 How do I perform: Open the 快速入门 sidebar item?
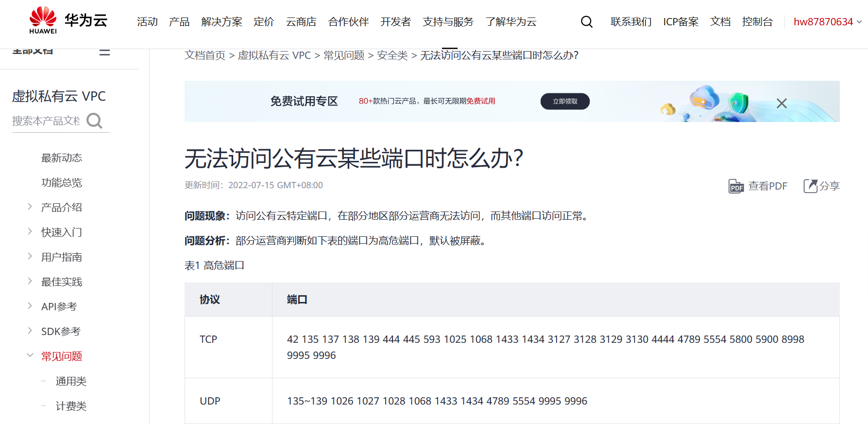pyautogui.click(x=62, y=232)
